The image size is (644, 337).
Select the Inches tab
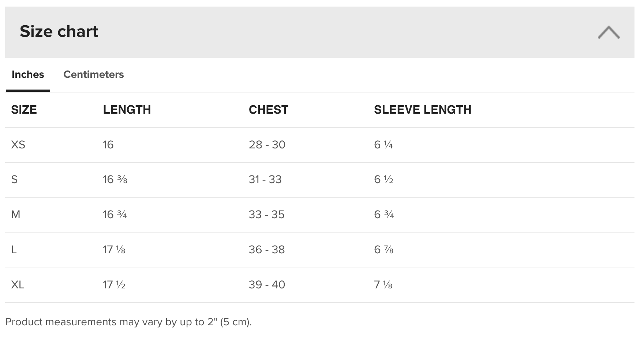(28, 75)
